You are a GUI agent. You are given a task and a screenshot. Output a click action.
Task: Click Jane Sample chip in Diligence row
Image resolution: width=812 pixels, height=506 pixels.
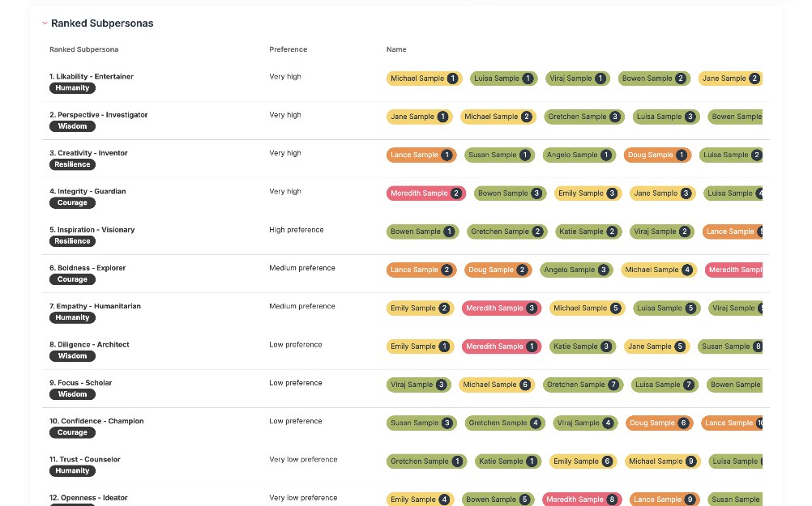click(656, 347)
